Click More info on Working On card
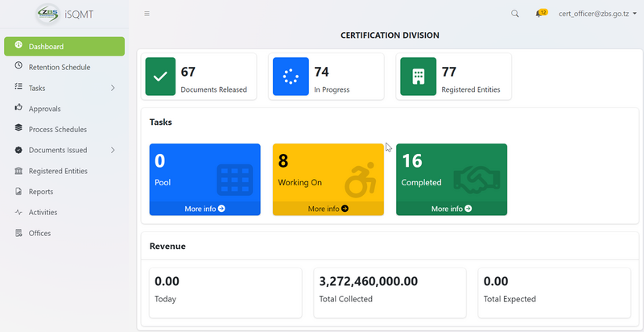This screenshot has width=644, height=332. coord(328,209)
